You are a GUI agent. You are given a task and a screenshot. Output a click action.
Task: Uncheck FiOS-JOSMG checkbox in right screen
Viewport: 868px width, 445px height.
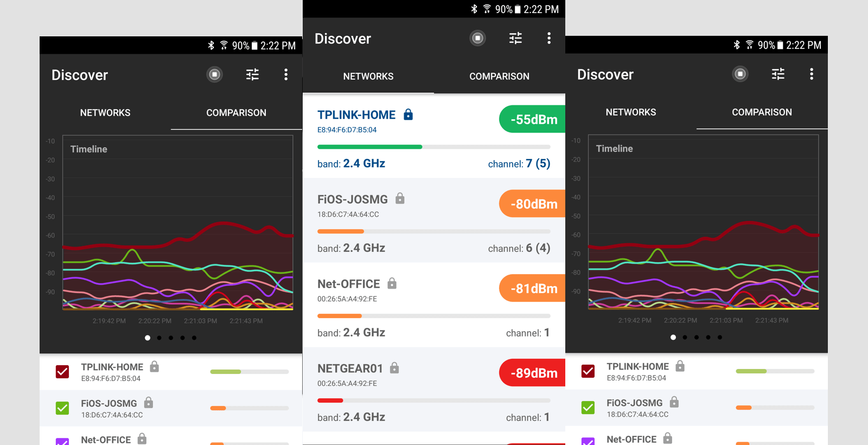click(x=588, y=408)
